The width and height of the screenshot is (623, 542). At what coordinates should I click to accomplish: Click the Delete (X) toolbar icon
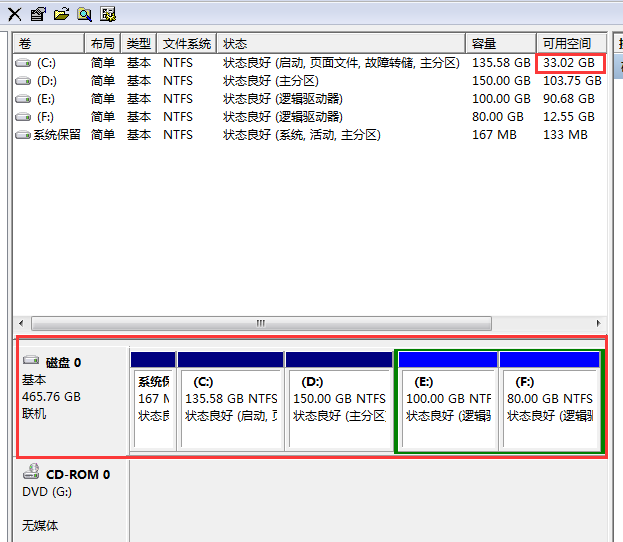coord(15,14)
